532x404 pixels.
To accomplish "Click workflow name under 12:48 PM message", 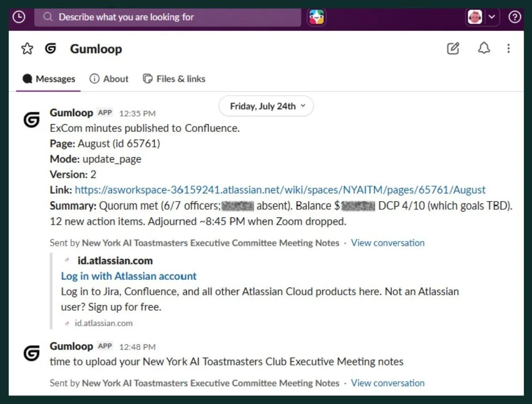I will (211, 383).
